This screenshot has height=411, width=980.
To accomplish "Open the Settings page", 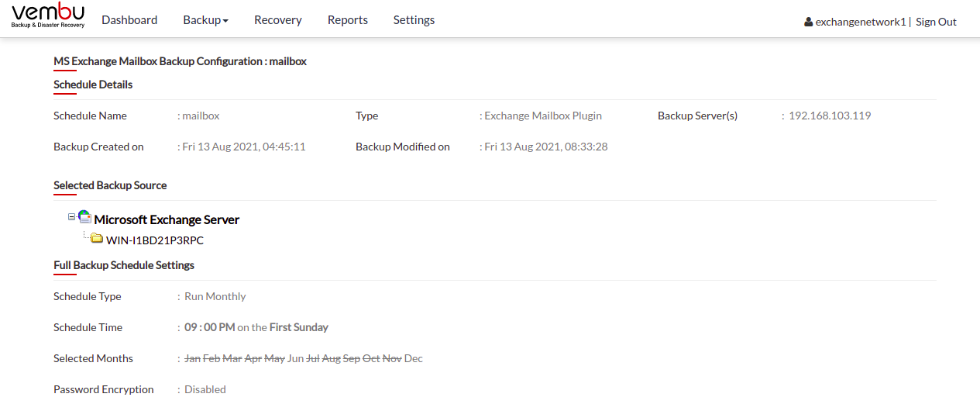I will tap(414, 20).
